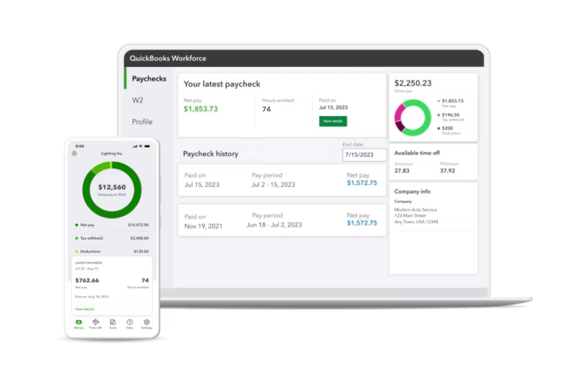
Task: Tap View details link on phone
Action: [85, 309]
